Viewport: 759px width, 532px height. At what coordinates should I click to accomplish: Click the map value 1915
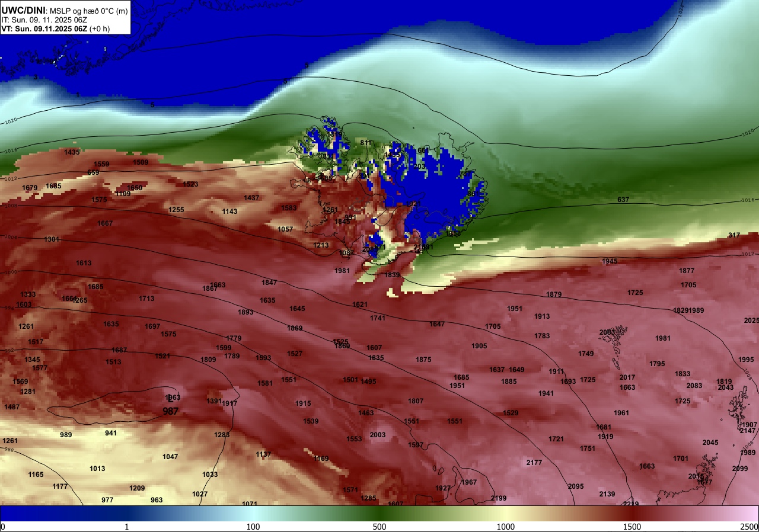(x=303, y=403)
